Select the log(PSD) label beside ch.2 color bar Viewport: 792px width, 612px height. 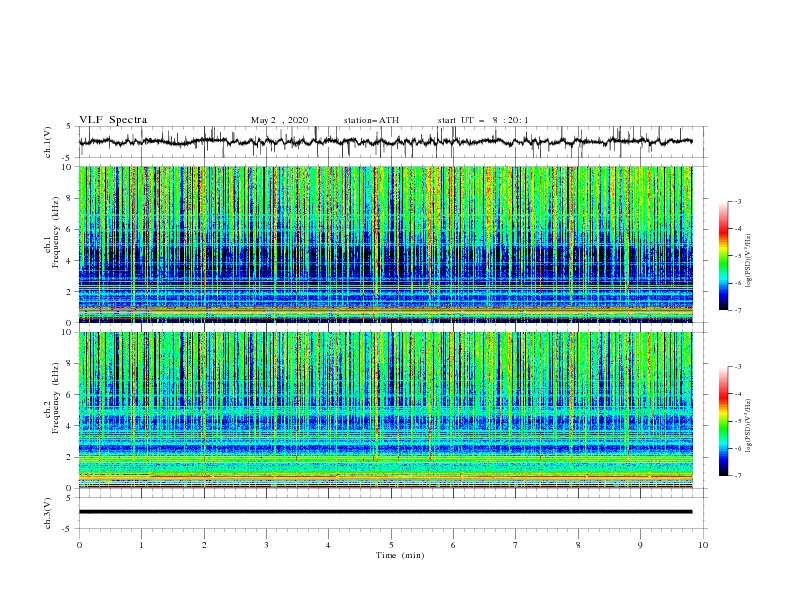749,426
